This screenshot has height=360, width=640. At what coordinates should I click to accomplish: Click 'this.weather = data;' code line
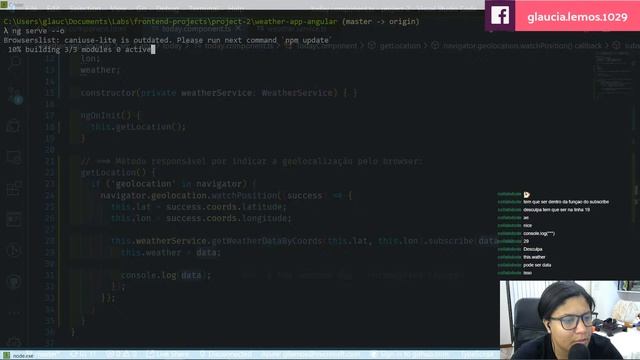pyautogui.click(x=171, y=252)
